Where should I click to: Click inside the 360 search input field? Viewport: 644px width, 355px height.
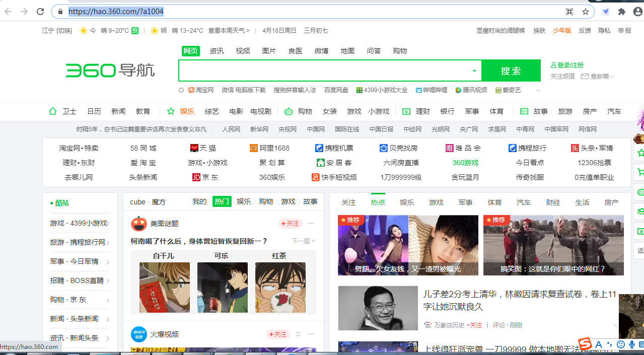pyautogui.click(x=322, y=71)
